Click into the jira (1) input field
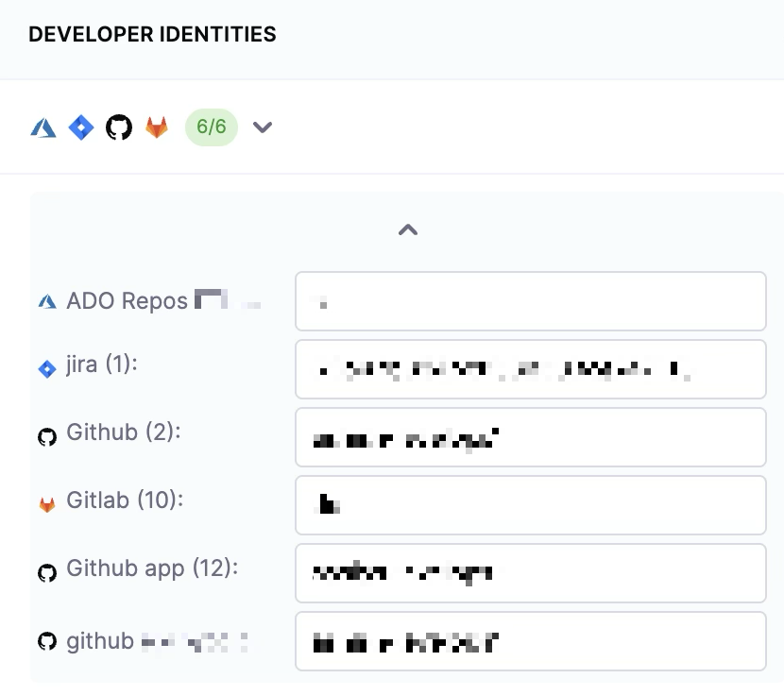 (530, 369)
